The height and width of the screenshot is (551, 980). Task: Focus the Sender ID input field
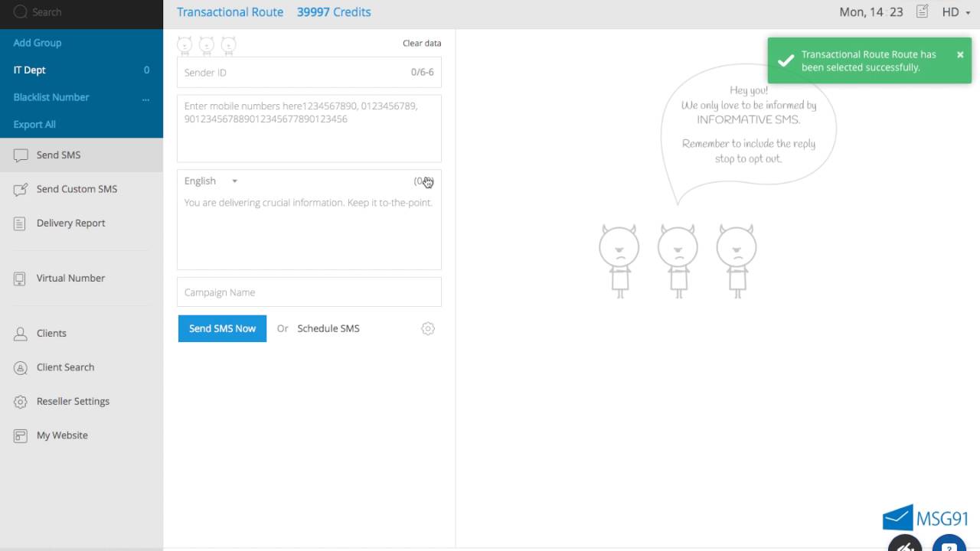(309, 73)
